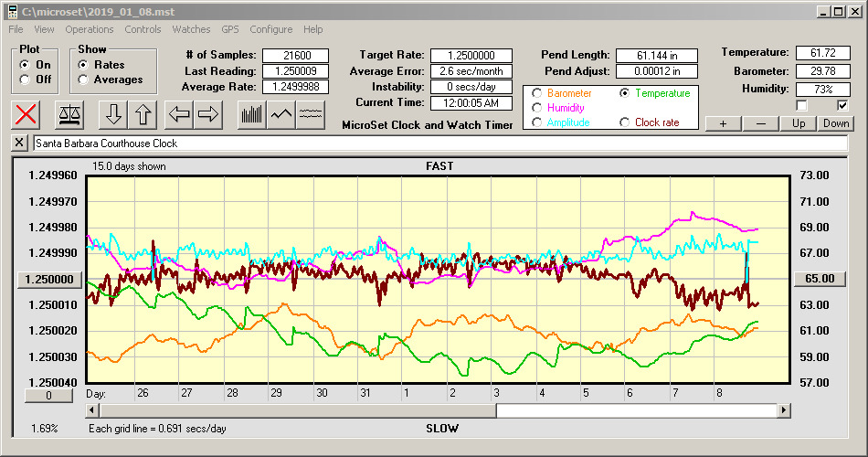Click the Current Time field

[471, 102]
